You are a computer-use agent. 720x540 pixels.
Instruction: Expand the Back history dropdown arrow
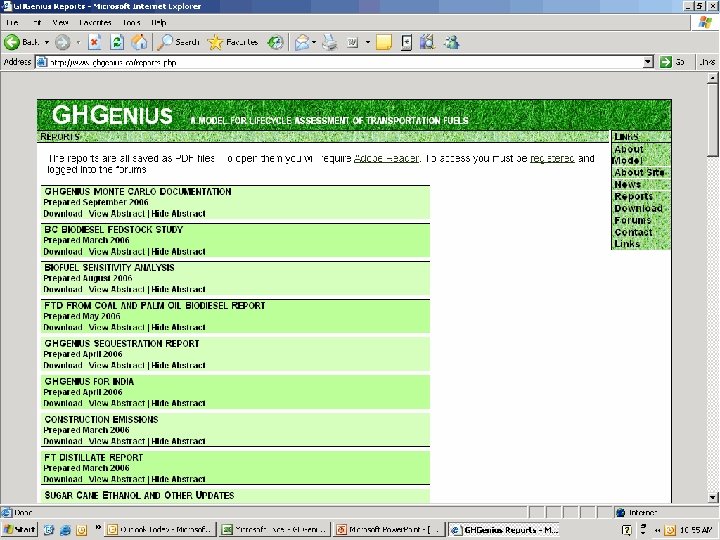point(47,42)
